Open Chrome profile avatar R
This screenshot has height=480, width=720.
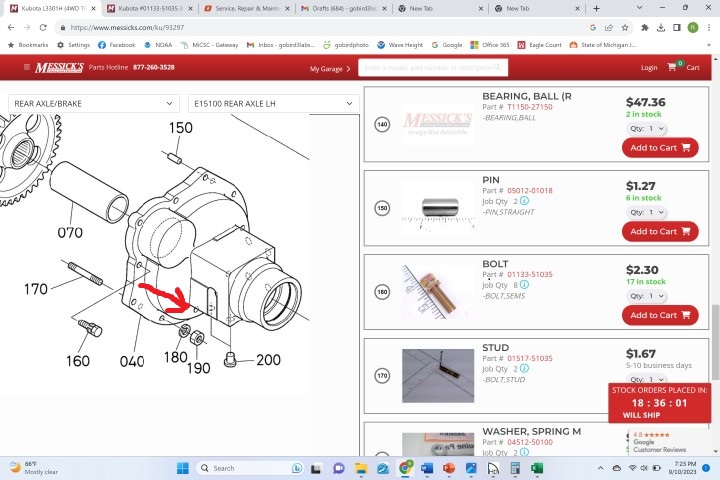tap(693, 28)
